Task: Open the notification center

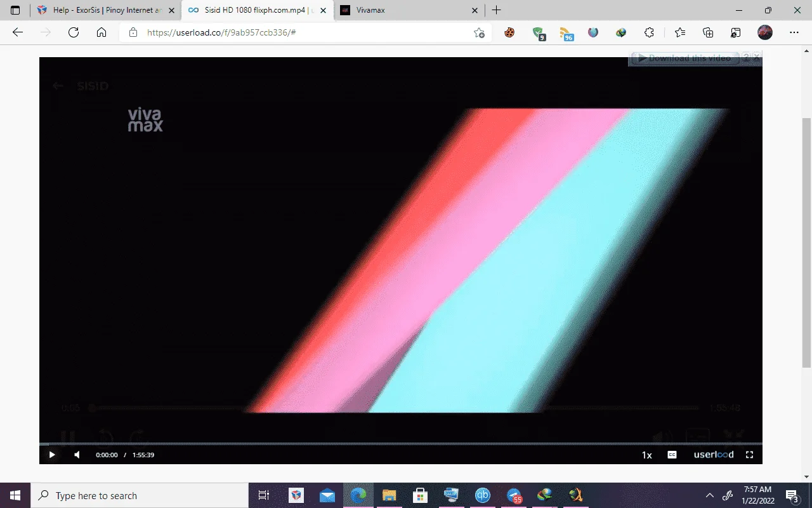Action: click(x=792, y=495)
